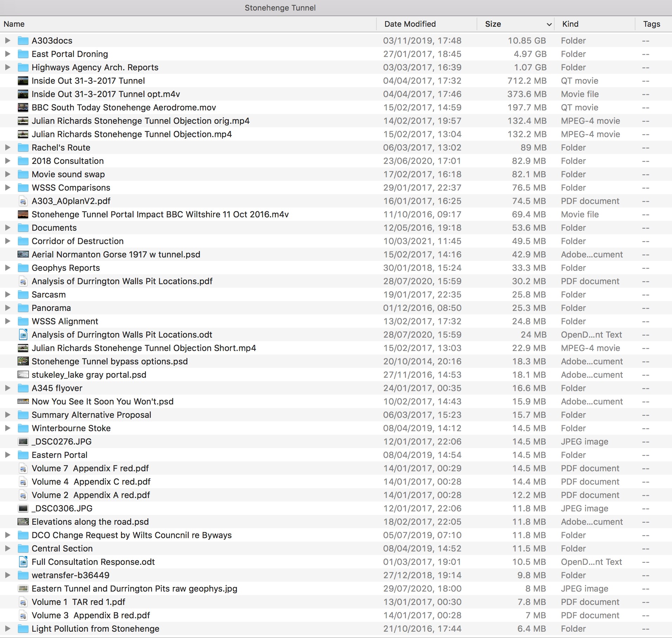The height and width of the screenshot is (638, 672).
Task: Select the A303_A0planV2.pdf document icon
Action: [x=23, y=201]
